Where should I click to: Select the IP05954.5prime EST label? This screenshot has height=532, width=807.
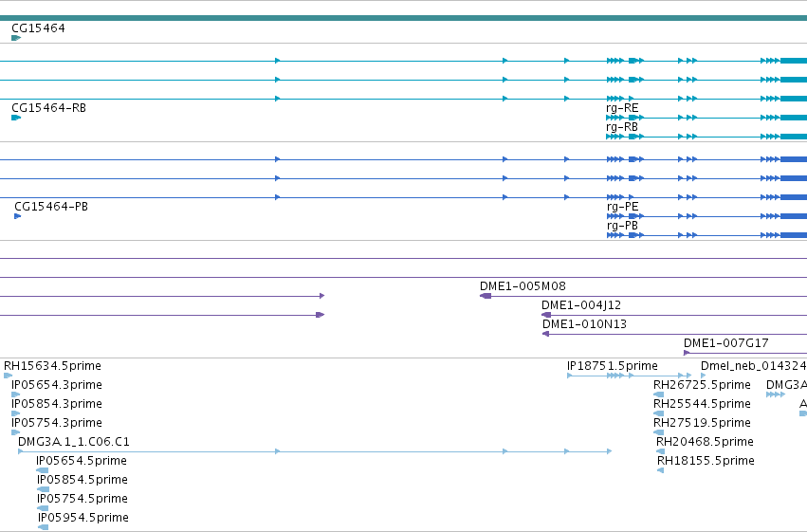click(x=83, y=518)
